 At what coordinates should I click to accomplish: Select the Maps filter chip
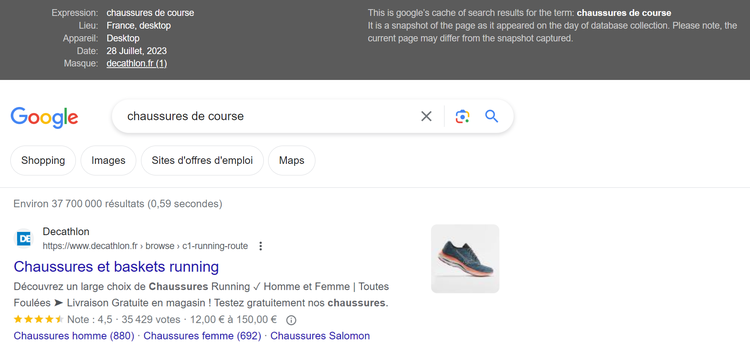[x=292, y=161]
